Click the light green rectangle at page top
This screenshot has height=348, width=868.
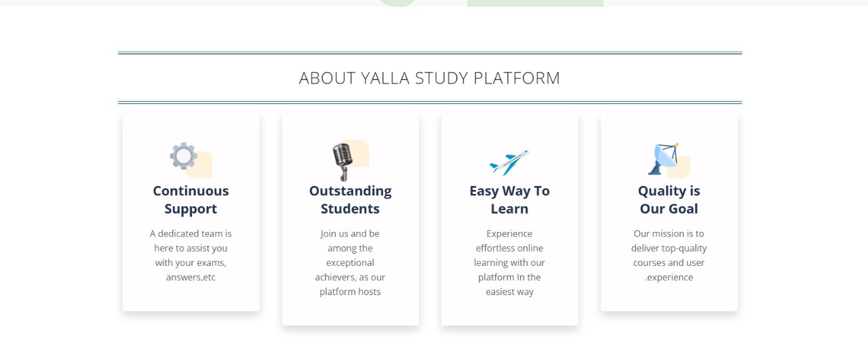(x=535, y=3)
